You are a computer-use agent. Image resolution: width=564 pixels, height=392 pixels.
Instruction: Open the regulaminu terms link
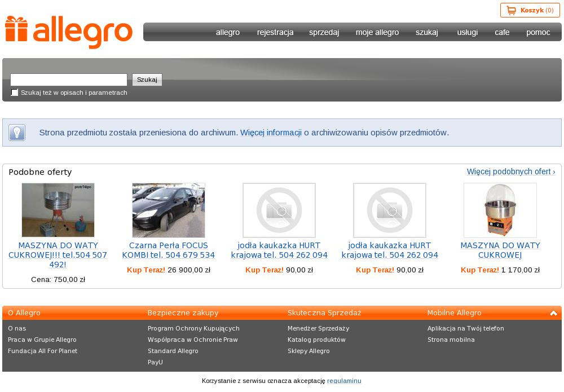[344, 381]
